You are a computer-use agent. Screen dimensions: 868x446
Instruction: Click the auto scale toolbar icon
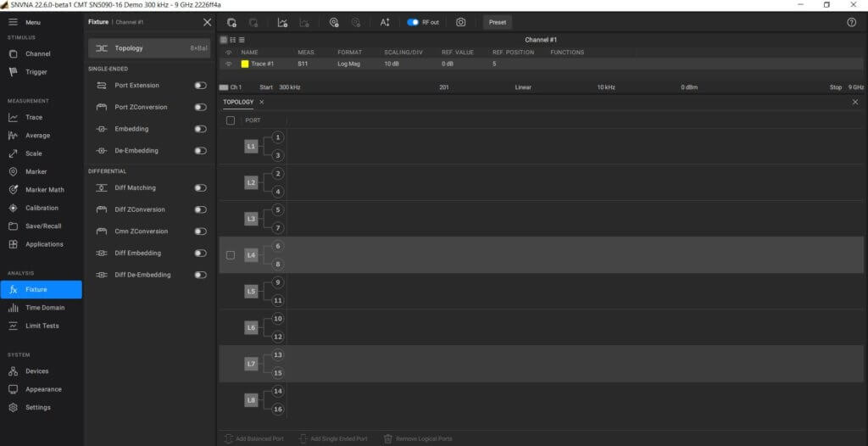pos(384,23)
